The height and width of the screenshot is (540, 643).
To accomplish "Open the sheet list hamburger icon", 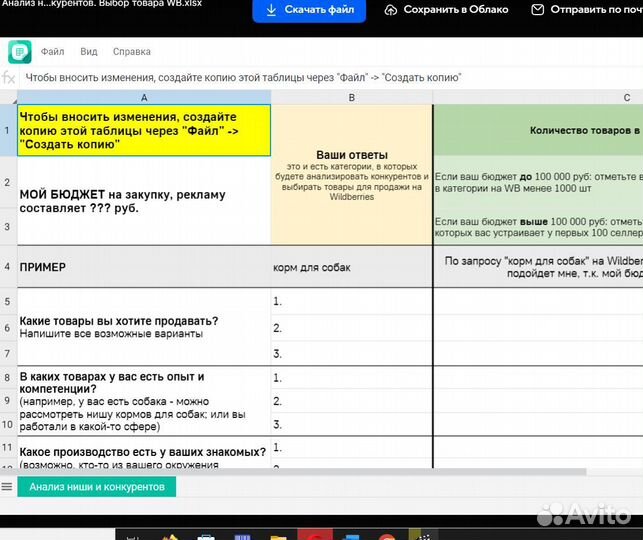I will [x=7, y=486].
